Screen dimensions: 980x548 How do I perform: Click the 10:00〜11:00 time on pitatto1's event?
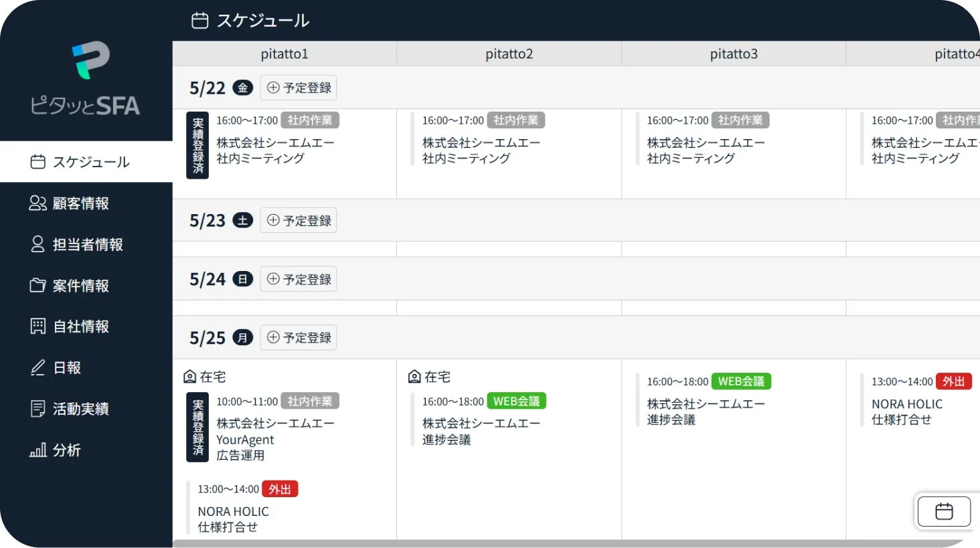tap(247, 401)
